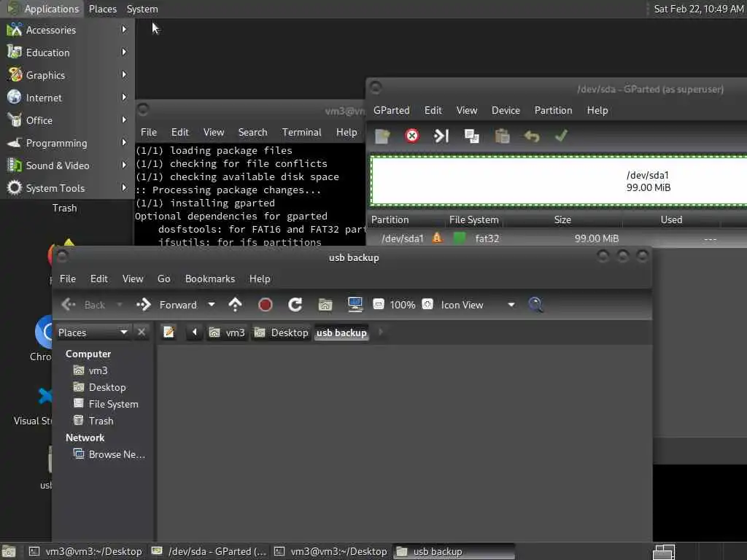Viewport: 747px width, 560px height.
Task: Click the green Apply operations checkmark in GParted
Action: pos(561,136)
